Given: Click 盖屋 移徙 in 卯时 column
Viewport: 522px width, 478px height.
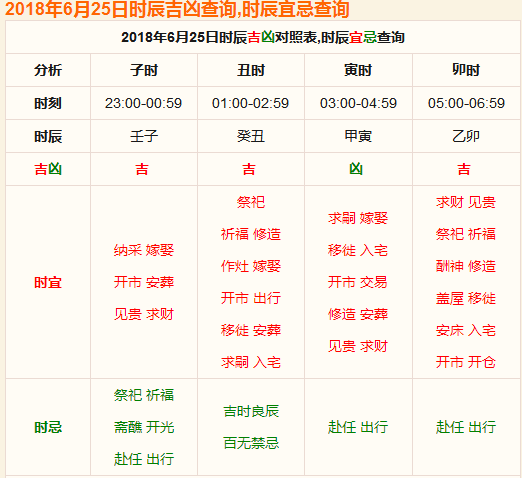Looking at the screenshot, I should coord(466,298).
